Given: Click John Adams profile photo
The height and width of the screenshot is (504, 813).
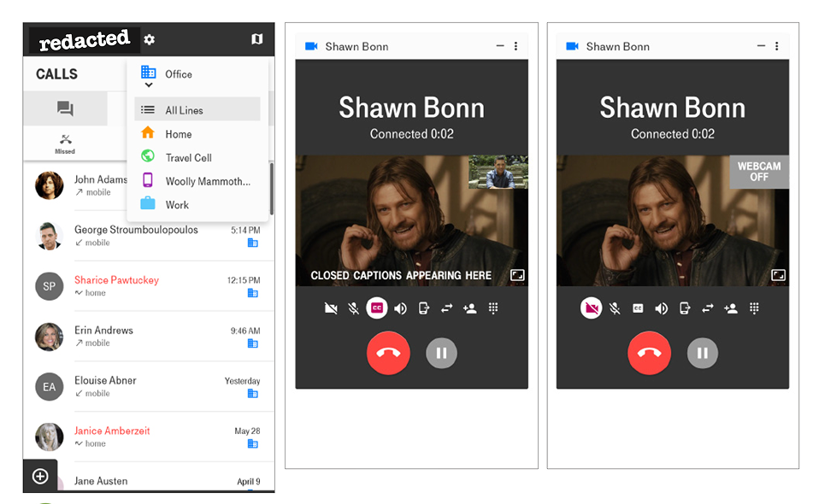Looking at the screenshot, I should (50, 185).
